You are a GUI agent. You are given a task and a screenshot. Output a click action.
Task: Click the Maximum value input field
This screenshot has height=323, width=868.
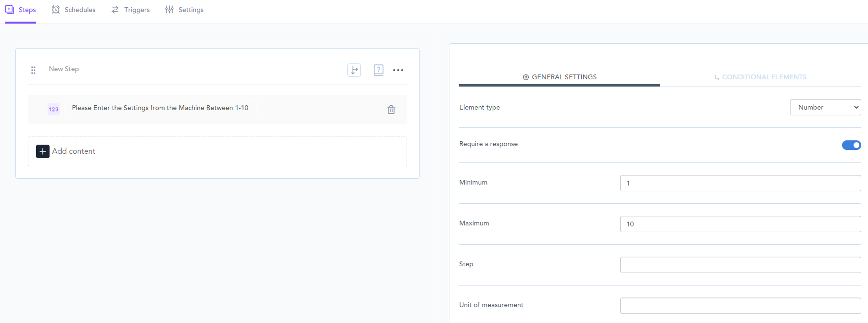740,224
